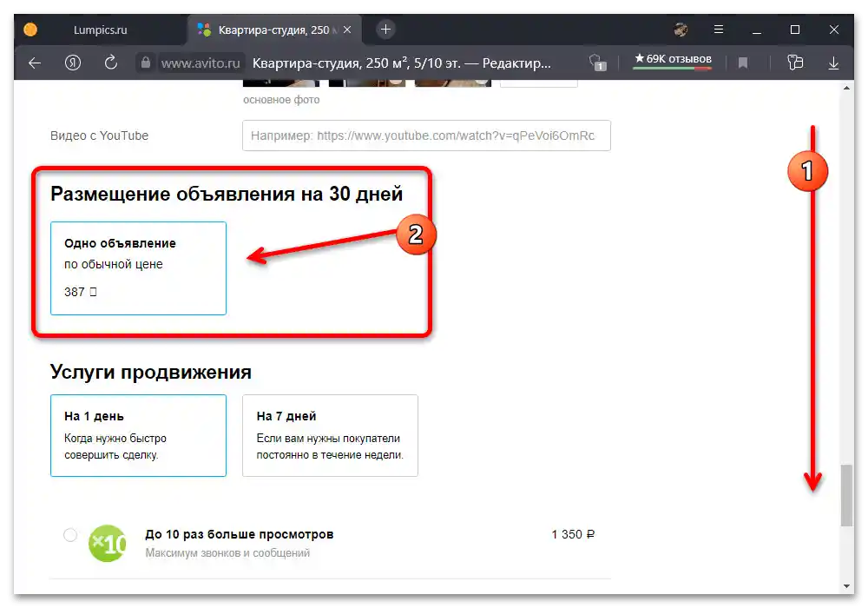Click the orange circle window icon
868x608 pixels.
pos(30,30)
